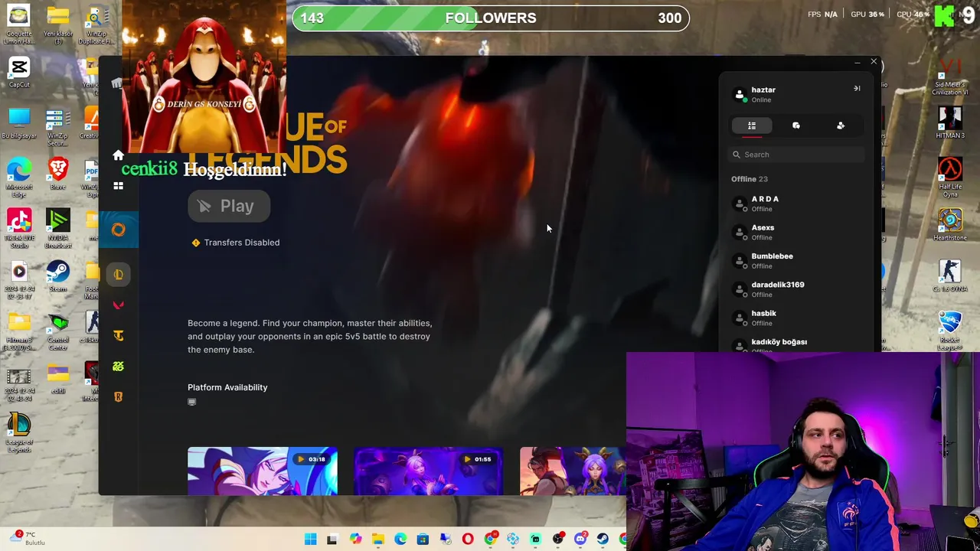Select friend daradelik3169
Image resolution: width=980 pixels, height=551 pixels.
coord(796,289)
